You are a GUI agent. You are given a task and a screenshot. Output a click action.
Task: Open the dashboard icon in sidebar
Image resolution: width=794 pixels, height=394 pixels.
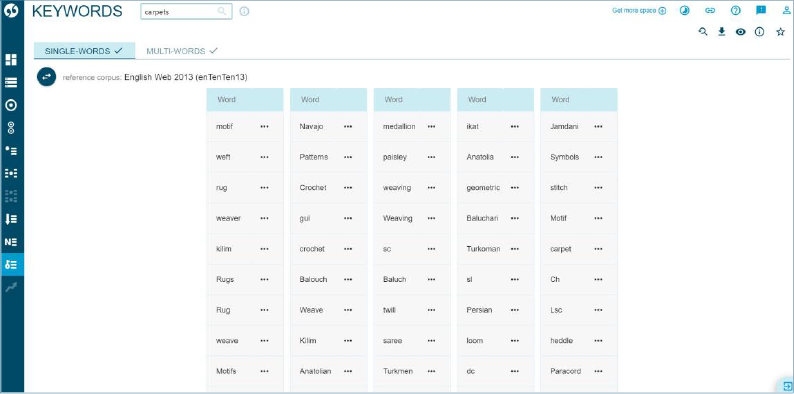click(11, 60)
